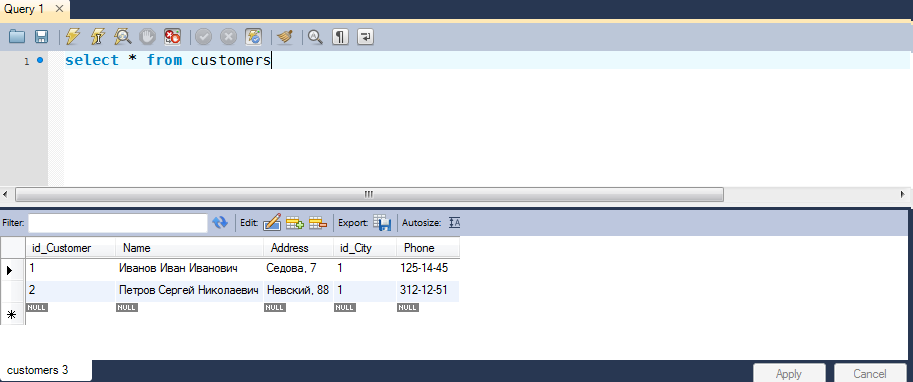Sort by the id_Customer column header
The height and width of the screenshot is (382, 913).
click(70, 248)
